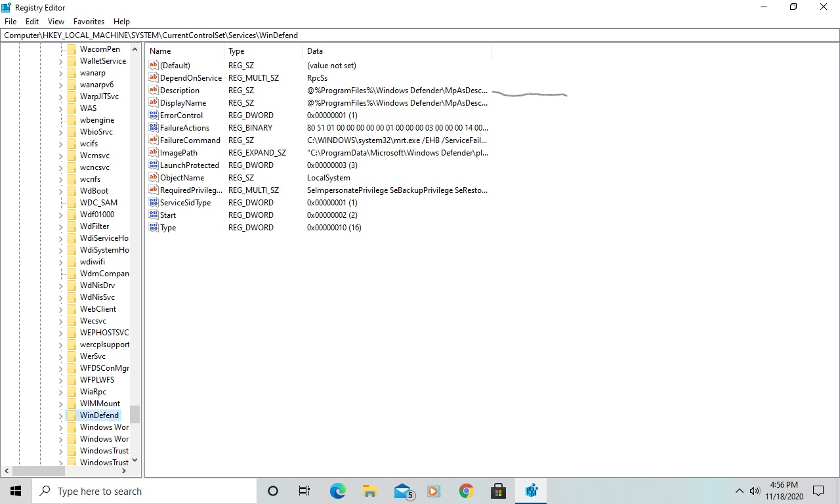Expand the WIMMount key
This screenshot has height=504, width=840.
[x=61, y=404]
